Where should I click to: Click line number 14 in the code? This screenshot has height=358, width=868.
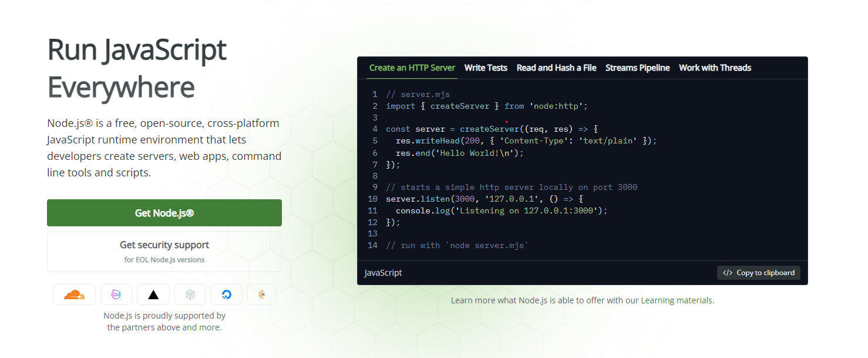pos(372,245)
